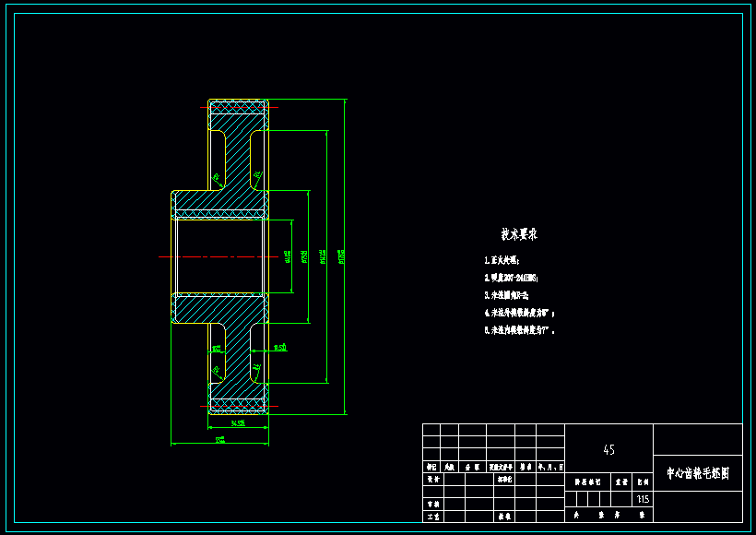Click the outermost gear diameter dimension text
This screenshot has width=756, height=535.
click(341, 256)
